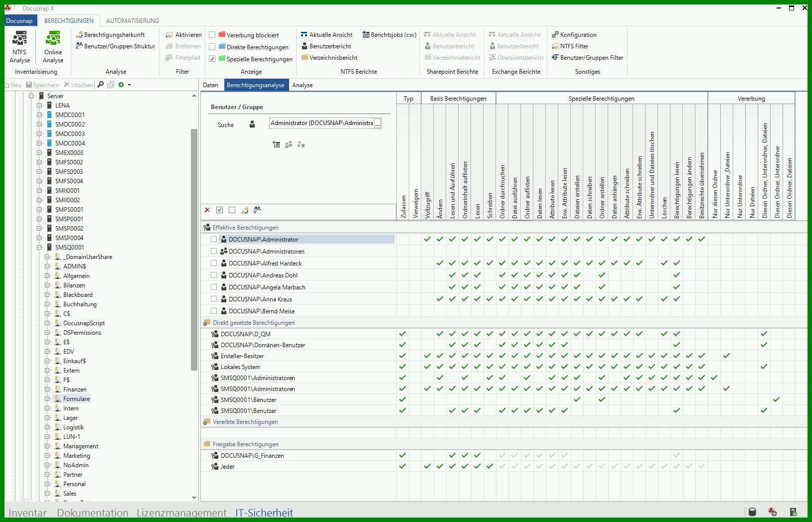Open the NTFS Filter option
Viewport: 812px width, 522px height.
tap(570, 46)
